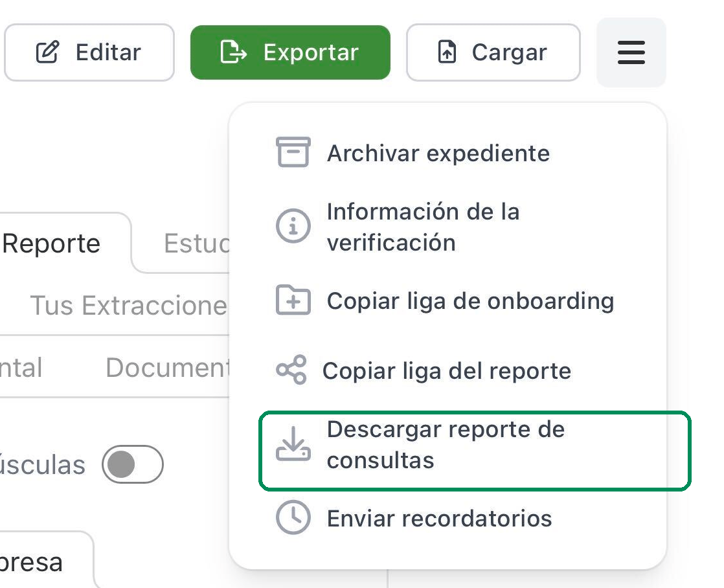Click the info circle icon

[293, 227]
